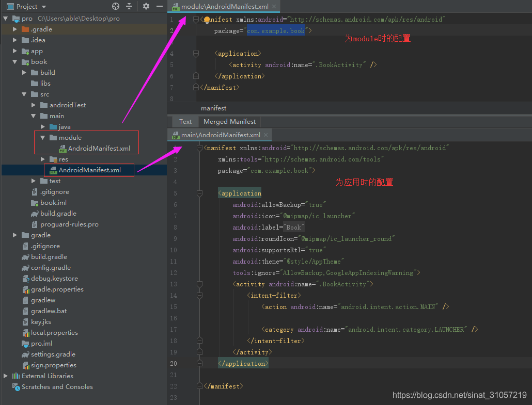532x405 pixels.
Task: Click the manifest breadcrumb
Action: [213, 108]
